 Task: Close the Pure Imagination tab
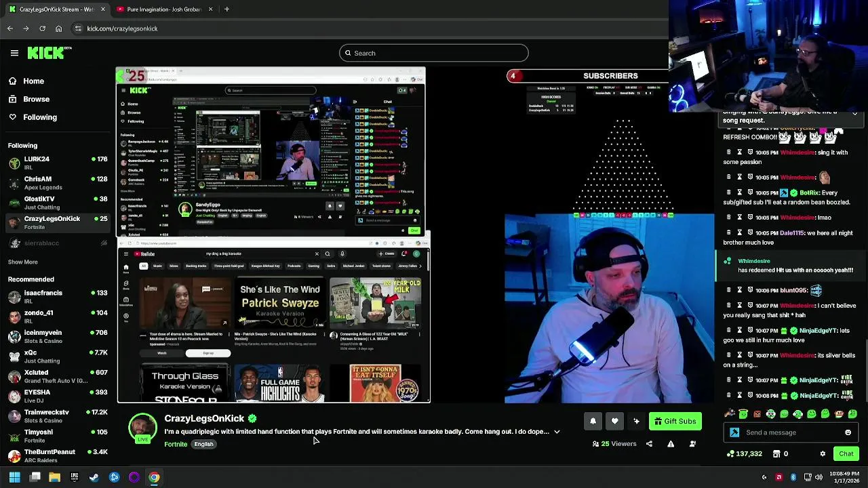(210, 9)
